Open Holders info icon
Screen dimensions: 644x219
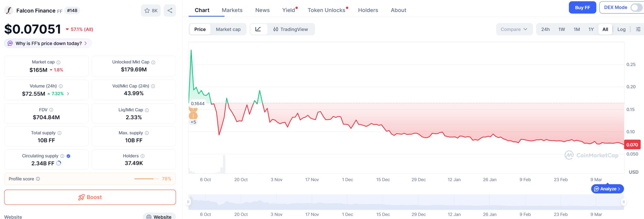(x=142, y=156)
